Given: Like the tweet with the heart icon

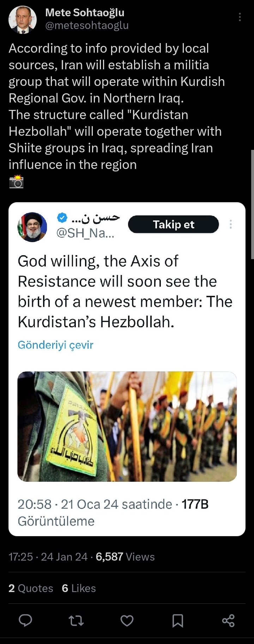Looking at the screenshot, I should (127, 620).
